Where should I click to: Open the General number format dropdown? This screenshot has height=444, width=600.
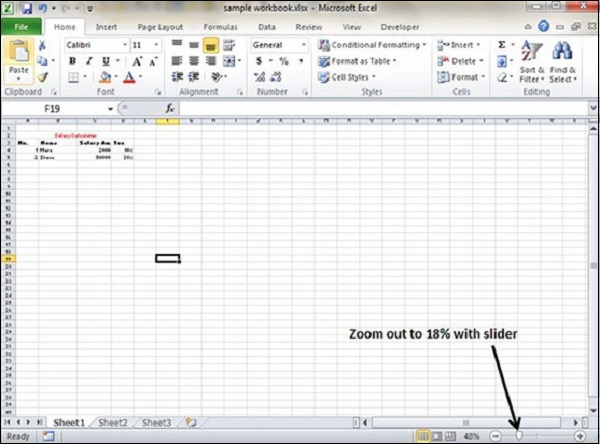tap(303, 45)
